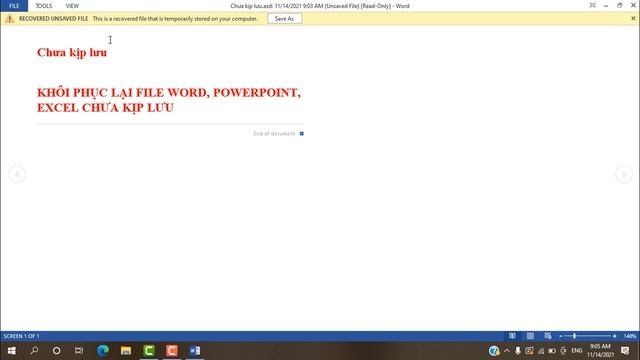The height and width of the screenshot is (360, 640).
Task: Open Windows taskbar search
Action: 34,351
